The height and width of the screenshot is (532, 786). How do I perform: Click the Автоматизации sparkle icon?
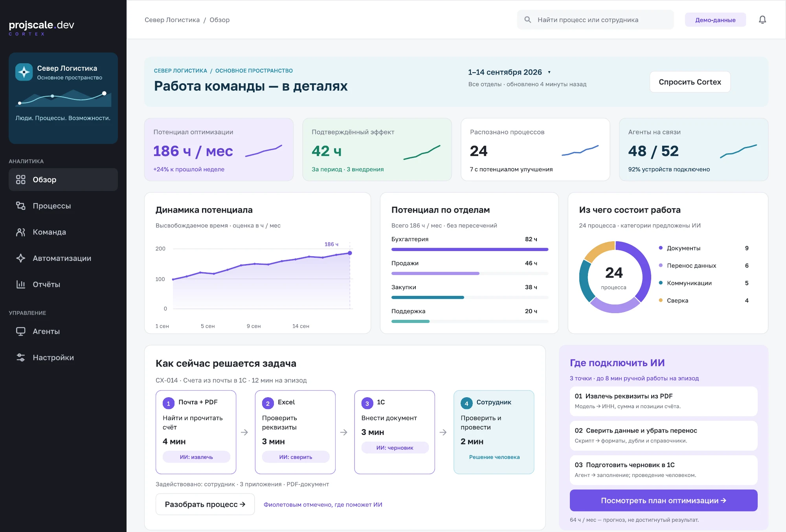(x=20, y=258)
